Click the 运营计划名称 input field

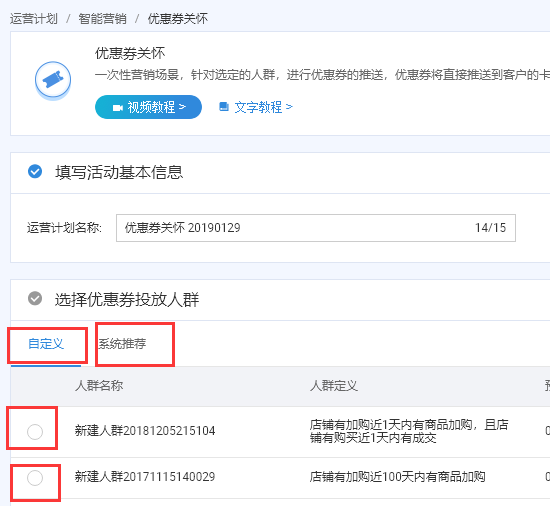coord(316,228)
